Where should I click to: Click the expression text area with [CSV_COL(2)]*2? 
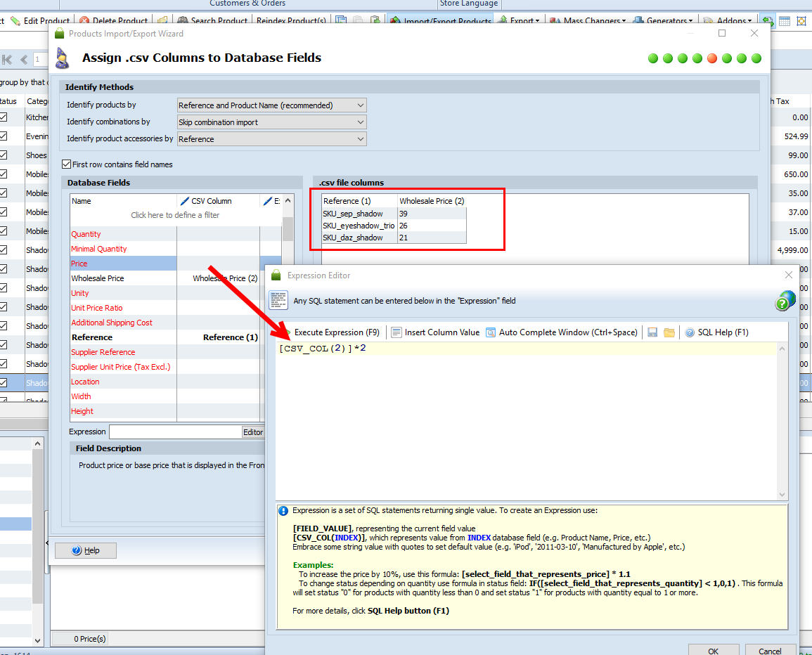(526, 421)
